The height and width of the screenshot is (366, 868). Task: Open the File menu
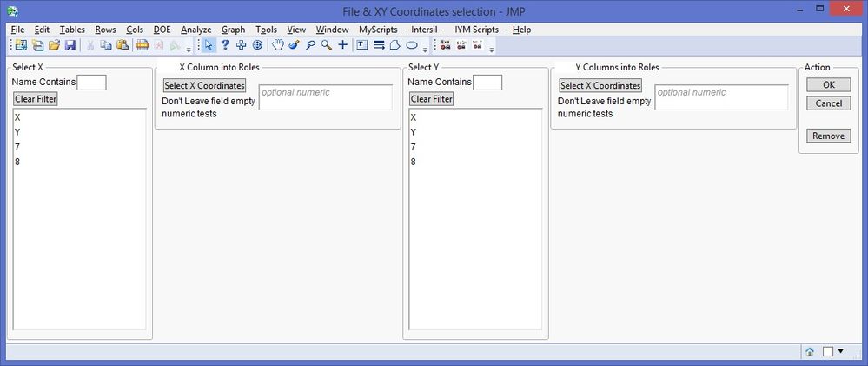pyautogui.click(x=17, y=30)
